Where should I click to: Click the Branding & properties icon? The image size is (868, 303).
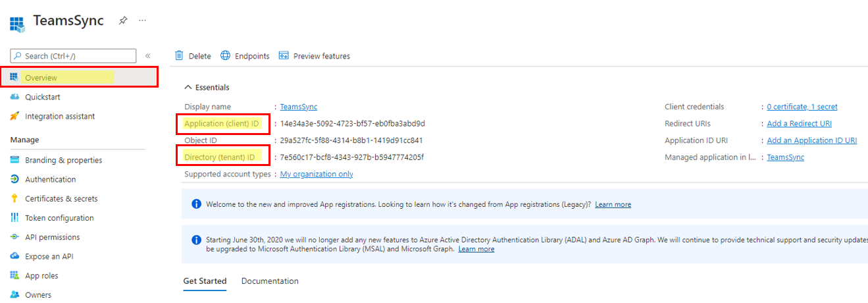(x=14, y=160)
